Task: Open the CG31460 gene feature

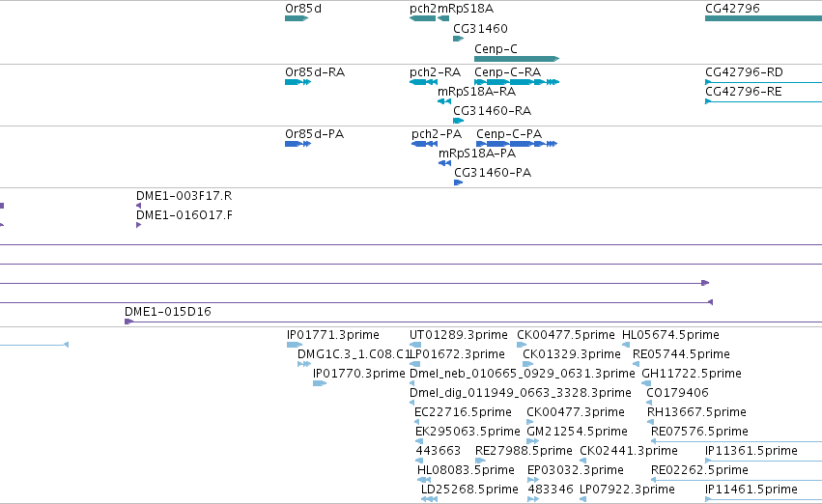Action: tap(458, 39)
